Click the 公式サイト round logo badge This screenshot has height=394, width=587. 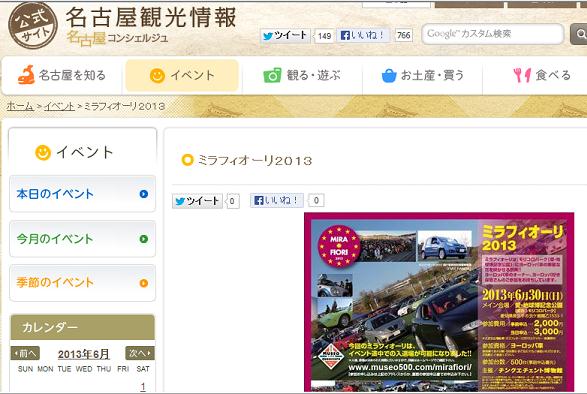point(33,25)
